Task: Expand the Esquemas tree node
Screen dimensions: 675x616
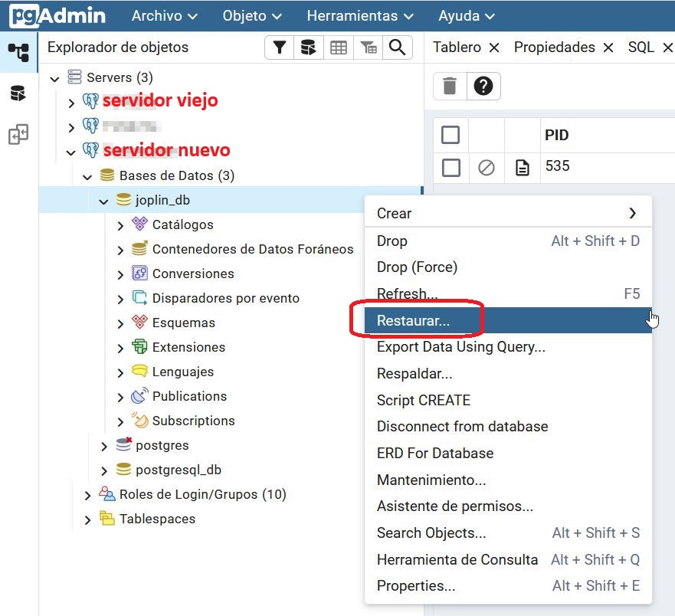Action: click(x=120, y=323)
